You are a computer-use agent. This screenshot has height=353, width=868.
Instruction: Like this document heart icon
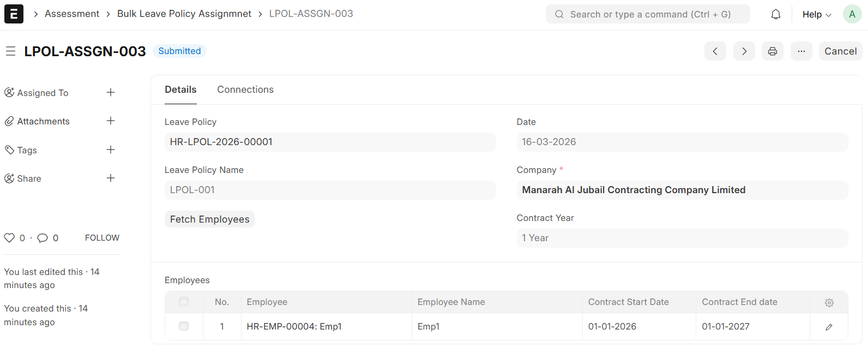point(9,238)
